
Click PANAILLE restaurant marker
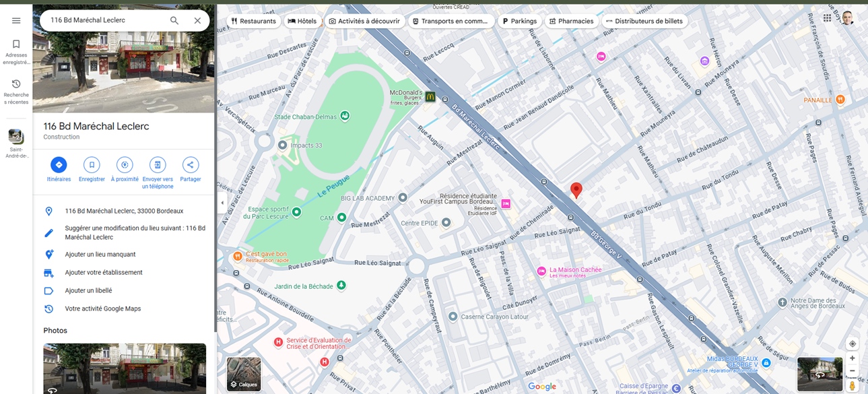tap(840, 100)
